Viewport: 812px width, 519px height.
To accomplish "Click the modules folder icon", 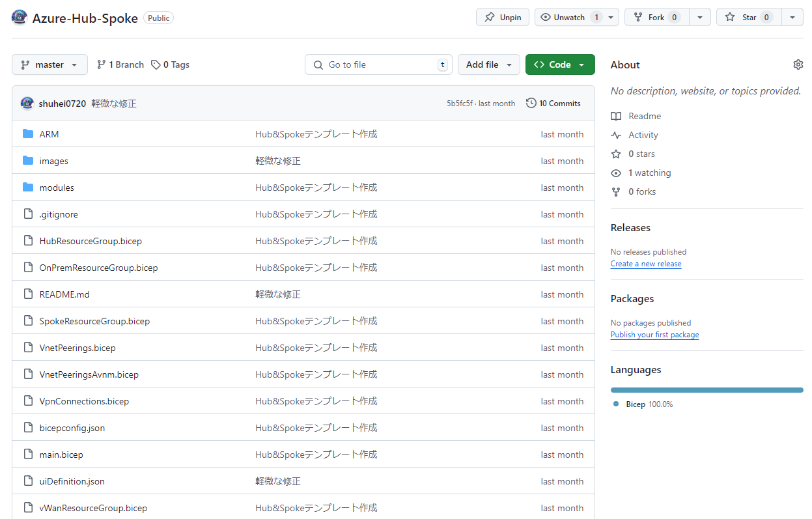I will pyautogui.click(x=28, y=188).
